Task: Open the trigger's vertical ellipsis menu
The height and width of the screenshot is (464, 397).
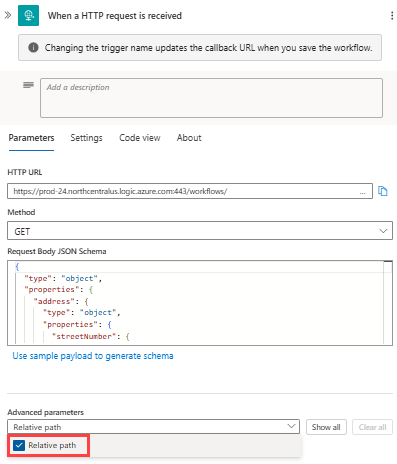Action: [392, 16]
